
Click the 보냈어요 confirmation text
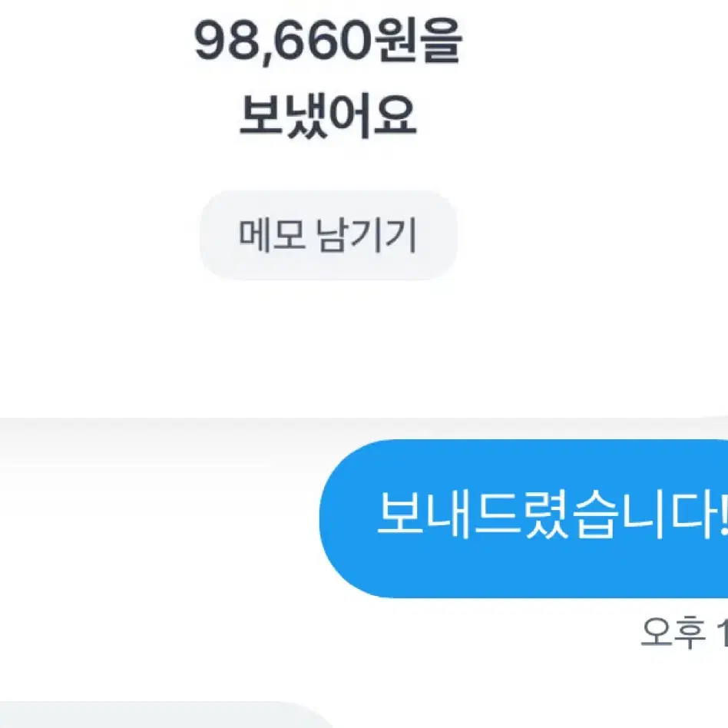[x=328, y=116]
